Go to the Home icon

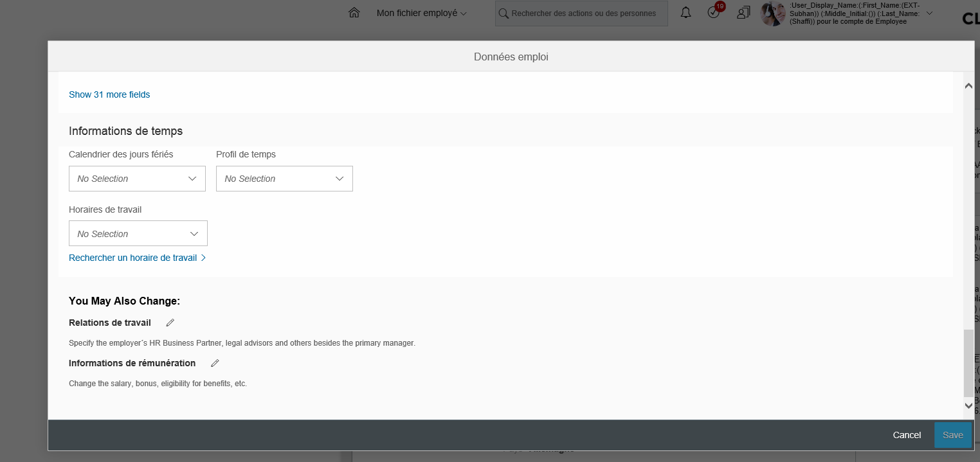pyautogui.click(x=354, y=13)
